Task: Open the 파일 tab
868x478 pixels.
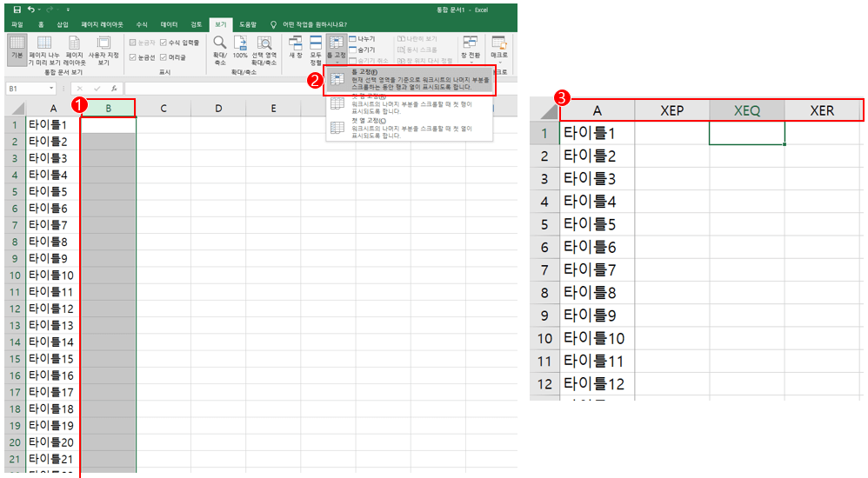Action: [x=17, y=24]
